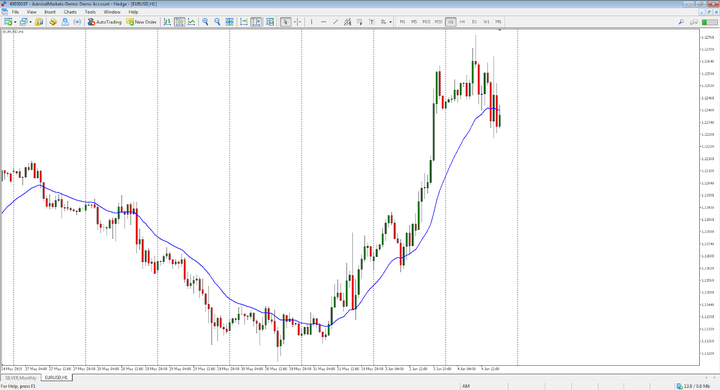Open the Tools menu
This screenshot has height=390, width=720.
point(90,12)
